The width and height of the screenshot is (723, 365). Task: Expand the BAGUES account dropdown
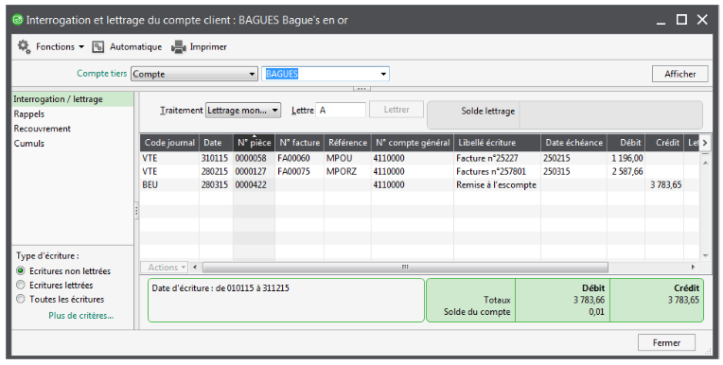pyautogui.click(x=383, y=74)
